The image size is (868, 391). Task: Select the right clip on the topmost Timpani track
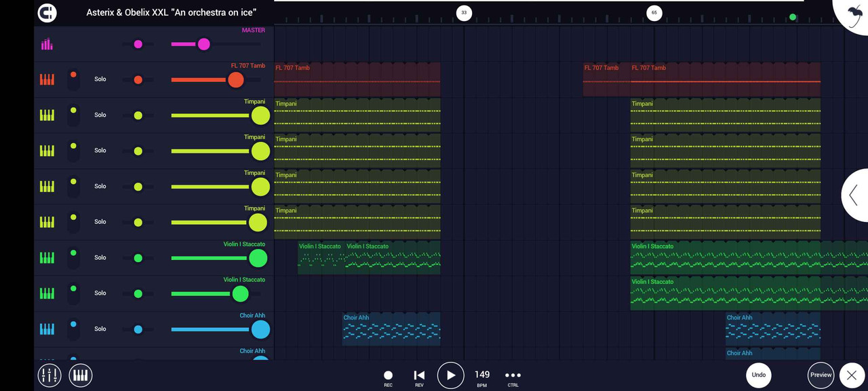726,115
